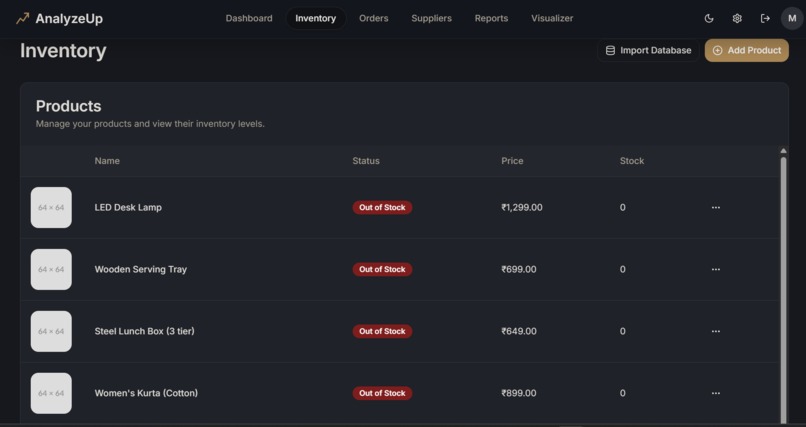Click the stock value for Steel Lunch Box
This screenshot has height=427, width=806.
tap(622, 331)
